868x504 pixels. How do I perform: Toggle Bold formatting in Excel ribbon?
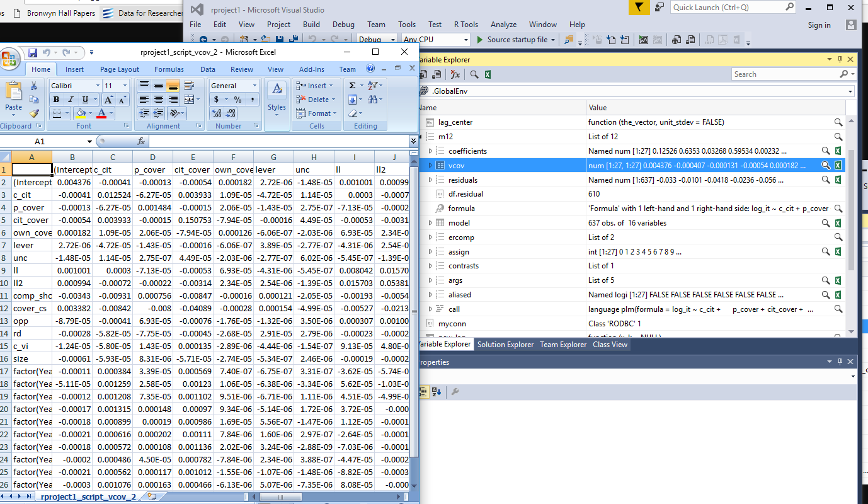point(57,100)
